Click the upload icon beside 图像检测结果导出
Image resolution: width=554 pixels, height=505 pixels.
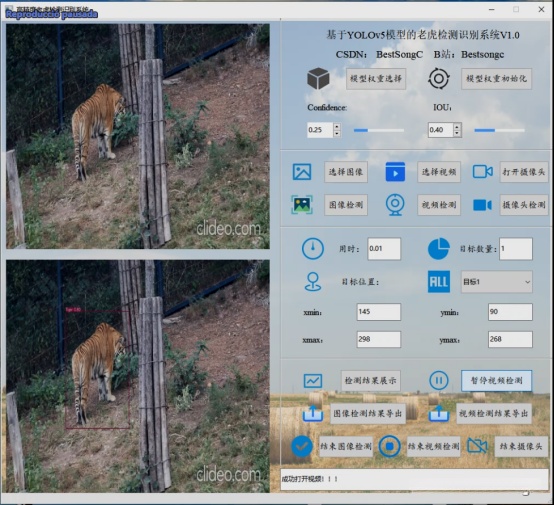coord(313,413)
